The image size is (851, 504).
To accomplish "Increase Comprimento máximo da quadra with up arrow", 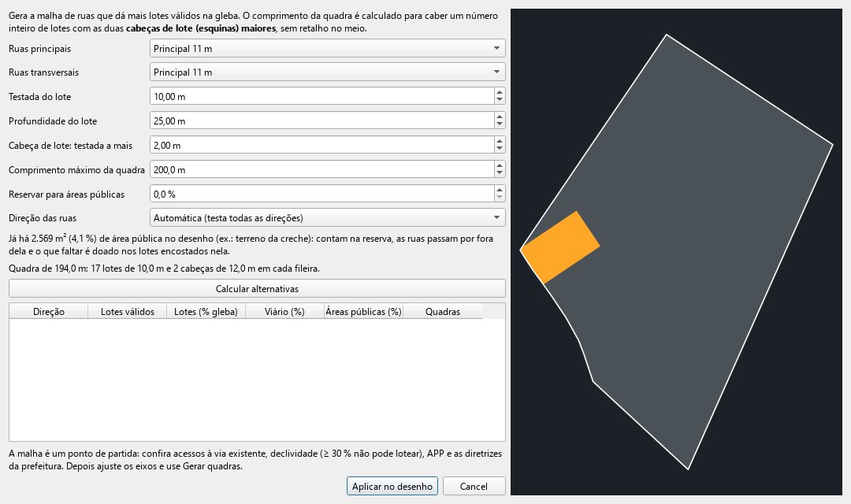I will click(500, 165).
